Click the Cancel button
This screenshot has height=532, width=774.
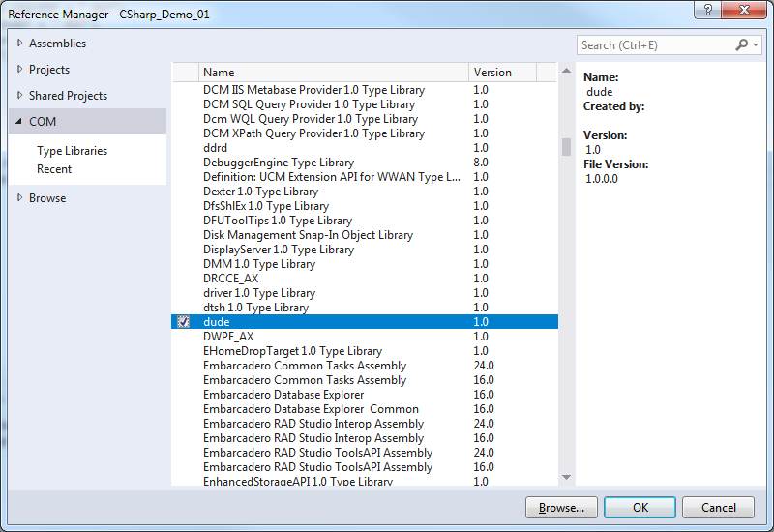(x=718, y=507)
